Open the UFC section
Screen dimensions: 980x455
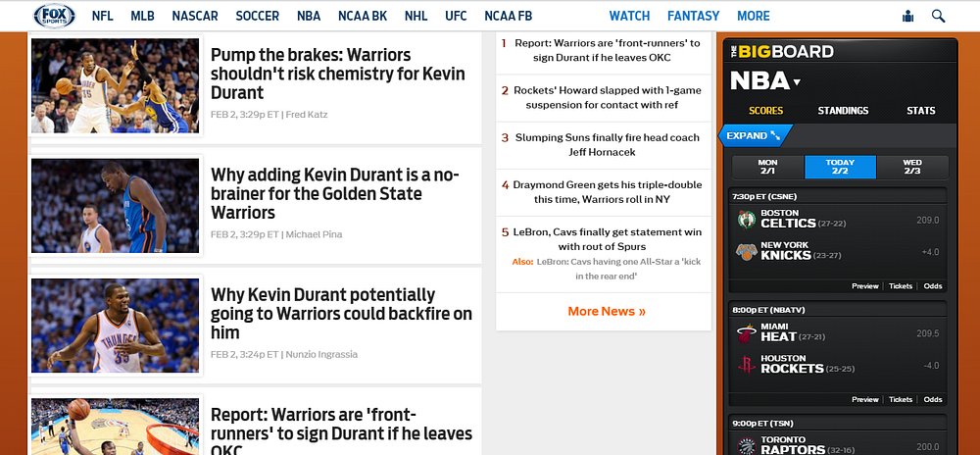pos(457,17)
